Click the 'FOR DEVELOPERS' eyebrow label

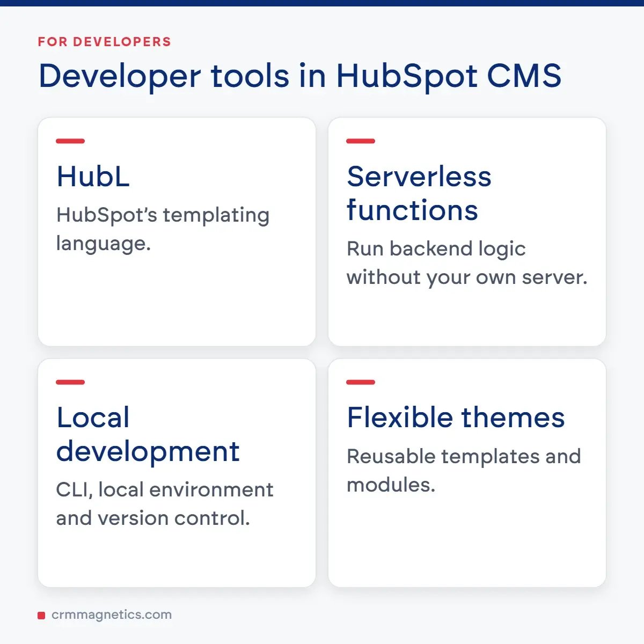coord(104,42)
